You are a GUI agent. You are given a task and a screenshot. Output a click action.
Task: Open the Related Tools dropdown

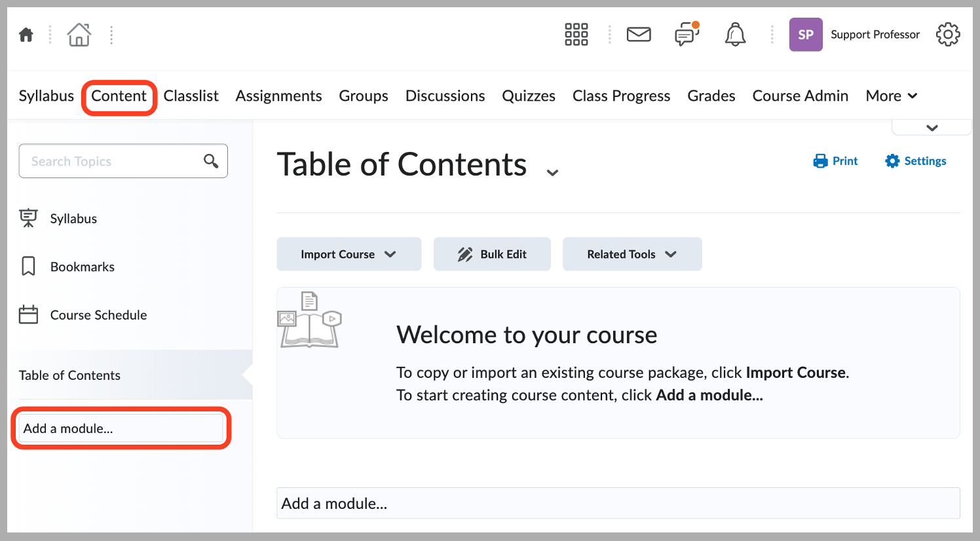pos(631,254)
